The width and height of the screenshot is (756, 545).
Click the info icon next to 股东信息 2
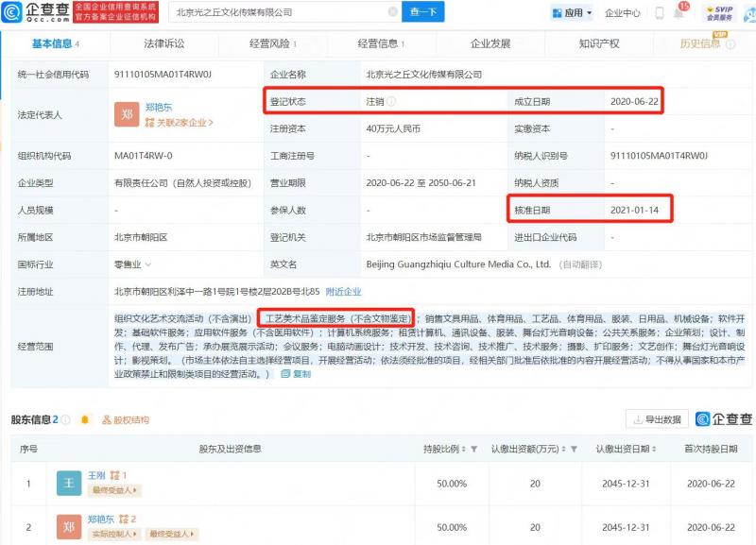[x=66, y=419]
